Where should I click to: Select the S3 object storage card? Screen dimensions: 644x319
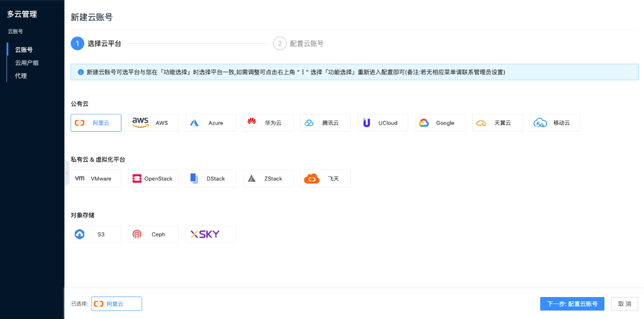(x=96, y=234)
